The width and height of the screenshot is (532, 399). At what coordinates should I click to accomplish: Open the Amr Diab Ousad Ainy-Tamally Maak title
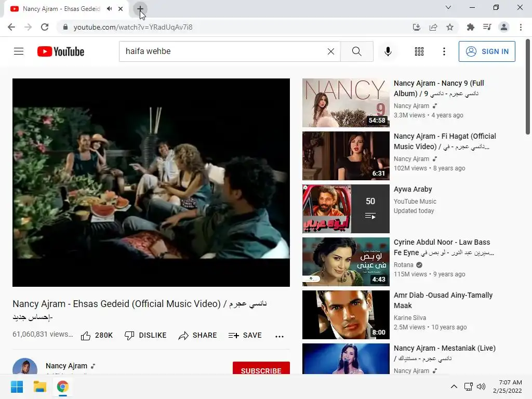tap(443, 300)
